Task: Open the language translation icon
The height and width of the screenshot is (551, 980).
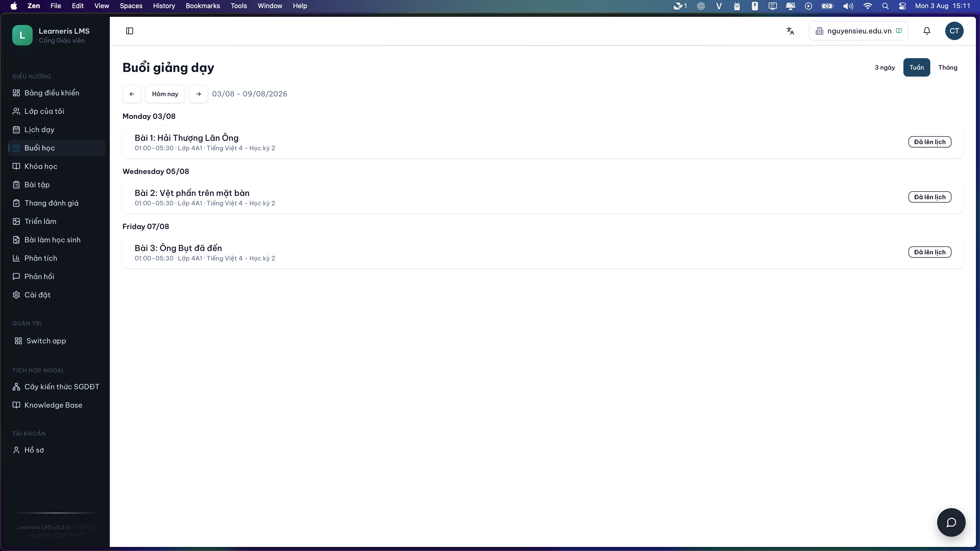Action: click(790, 31)
